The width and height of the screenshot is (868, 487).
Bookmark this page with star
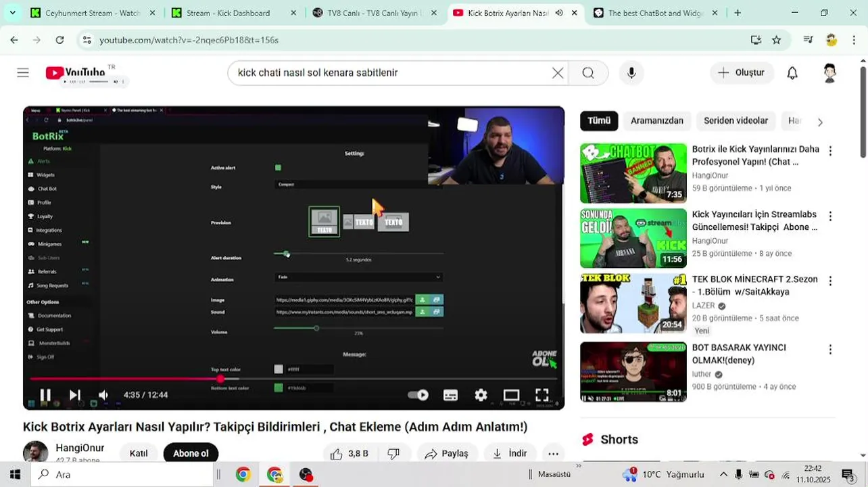click(x=777, y=40)
